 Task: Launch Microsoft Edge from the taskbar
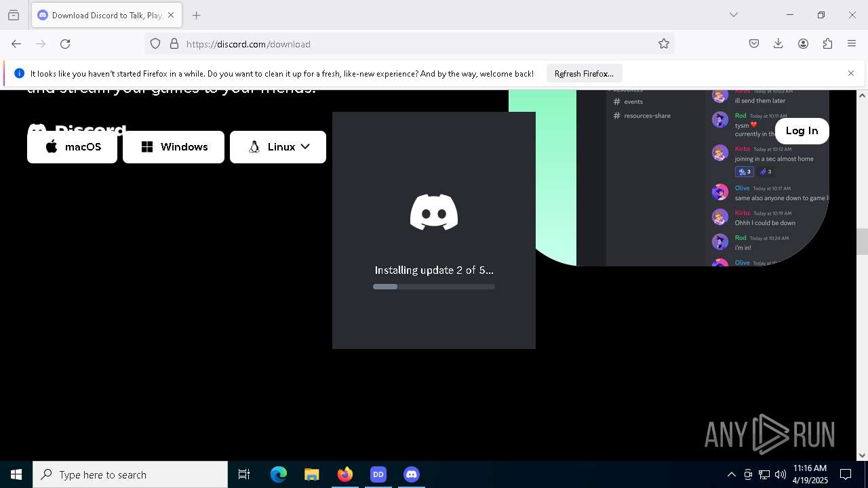[279, 474]
